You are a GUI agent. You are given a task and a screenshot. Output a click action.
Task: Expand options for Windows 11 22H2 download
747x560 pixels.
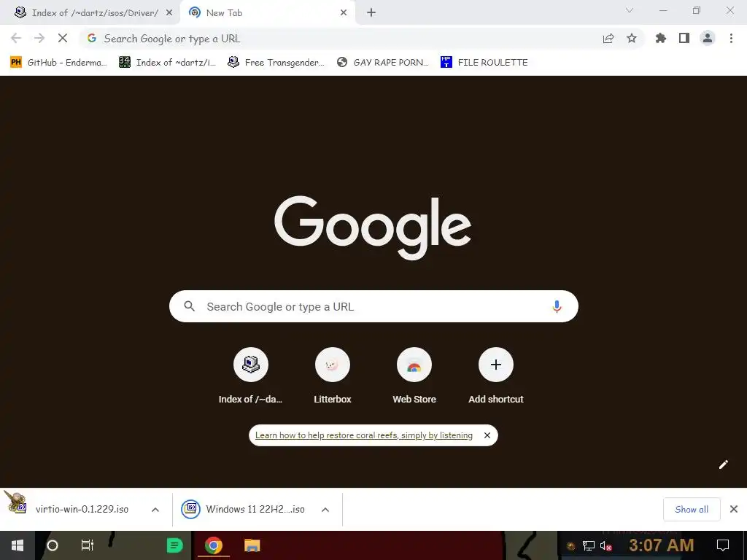(325, 510)
